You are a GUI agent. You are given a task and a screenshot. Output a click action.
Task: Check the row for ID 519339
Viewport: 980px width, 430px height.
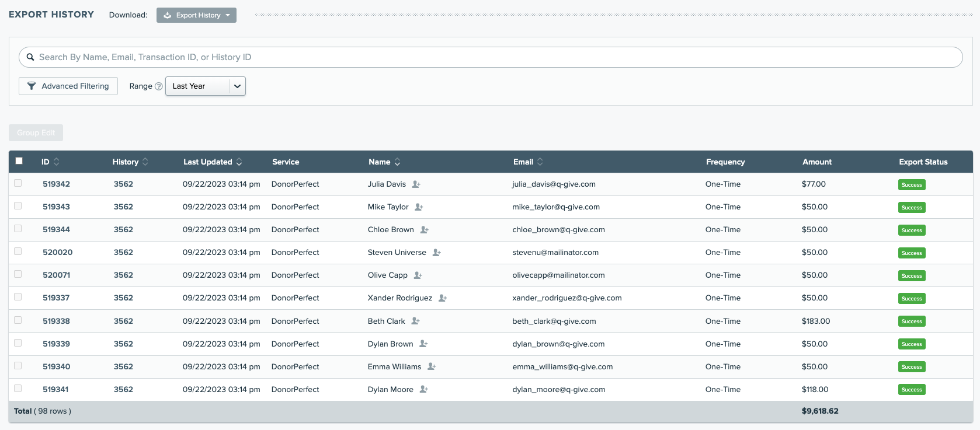18,343
